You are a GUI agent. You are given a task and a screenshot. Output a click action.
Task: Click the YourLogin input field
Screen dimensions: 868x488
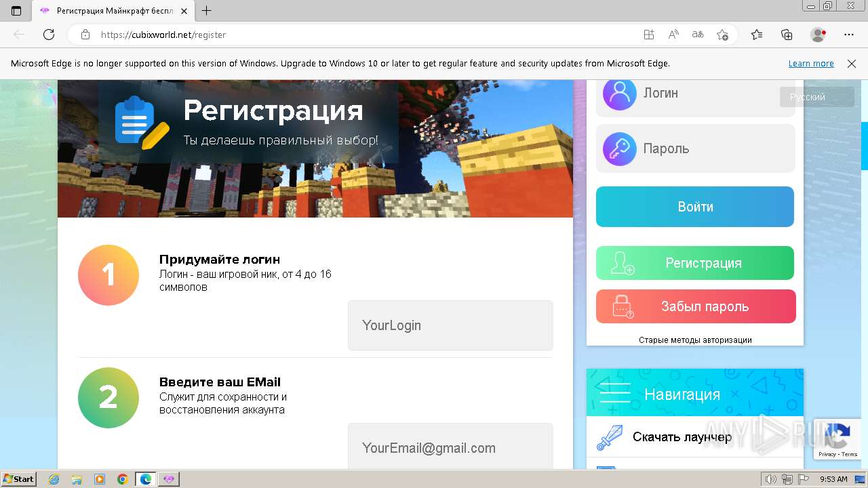click(x=450, y=325)
